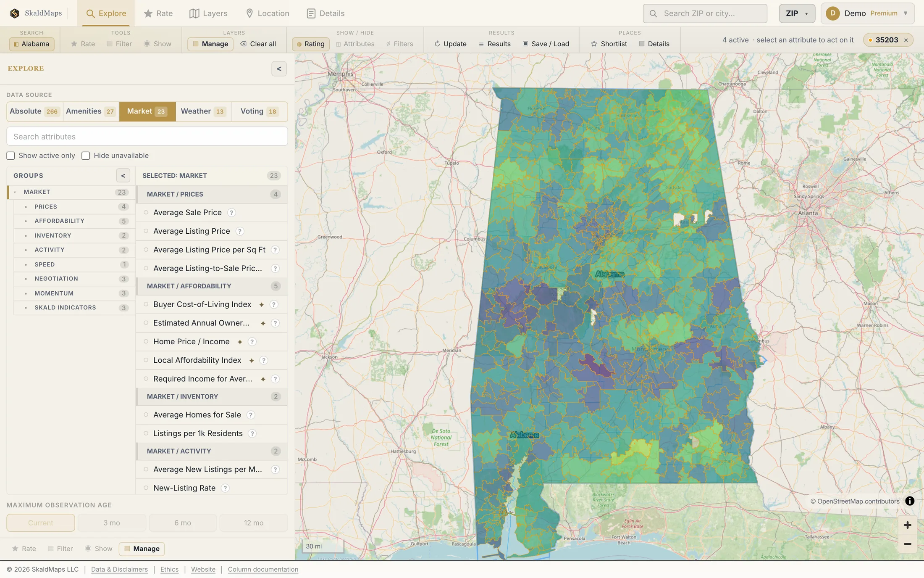Select Average Homes for Sale attribute radio
The image size is (924, 578).
[x=146, y=415]
